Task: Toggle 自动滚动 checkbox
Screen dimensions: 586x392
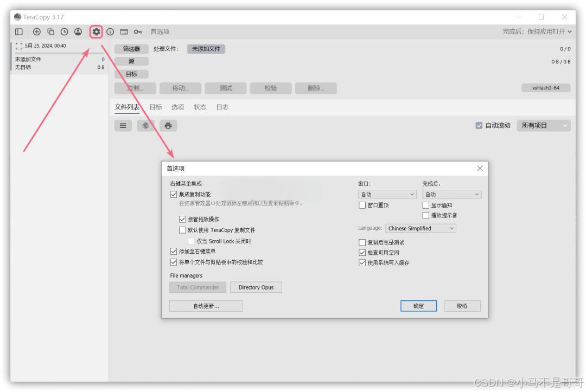Action: click(479, 125)
